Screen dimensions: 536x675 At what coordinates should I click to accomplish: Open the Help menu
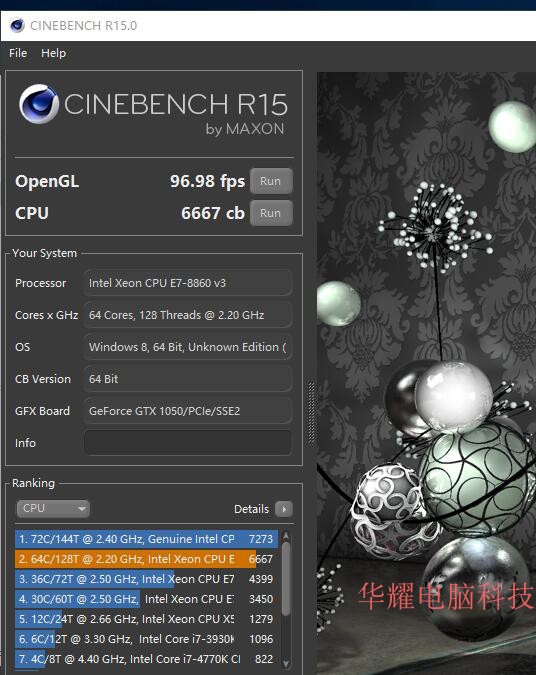53,53
